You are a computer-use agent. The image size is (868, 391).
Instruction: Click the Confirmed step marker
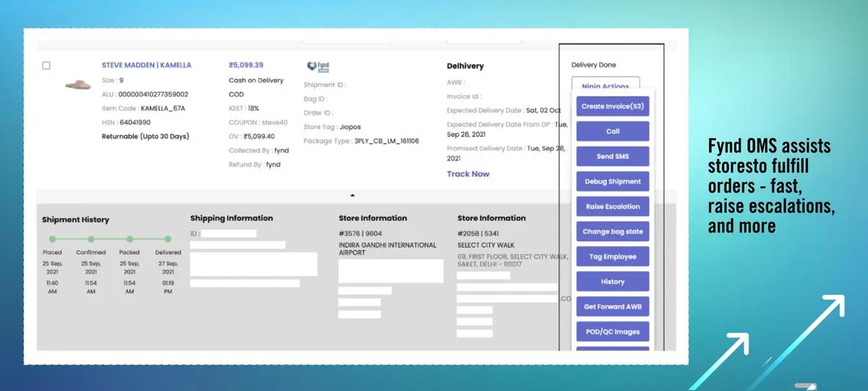[91, 239]
